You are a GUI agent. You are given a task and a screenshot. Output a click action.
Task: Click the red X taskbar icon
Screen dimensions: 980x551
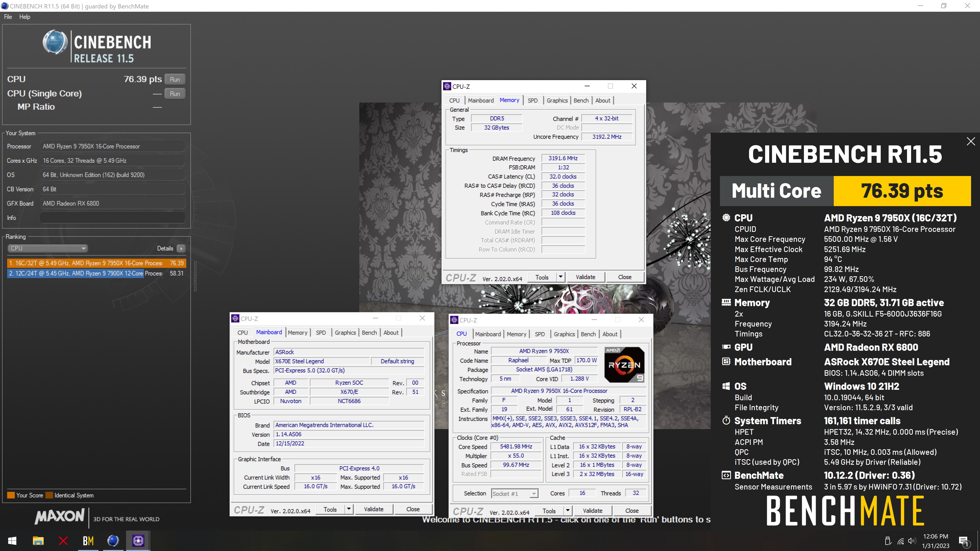63,541
